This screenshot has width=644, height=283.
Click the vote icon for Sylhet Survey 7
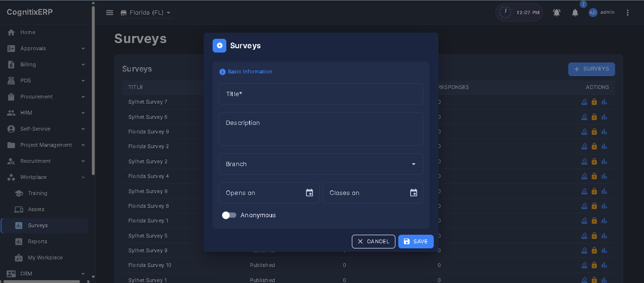point(585,102)
